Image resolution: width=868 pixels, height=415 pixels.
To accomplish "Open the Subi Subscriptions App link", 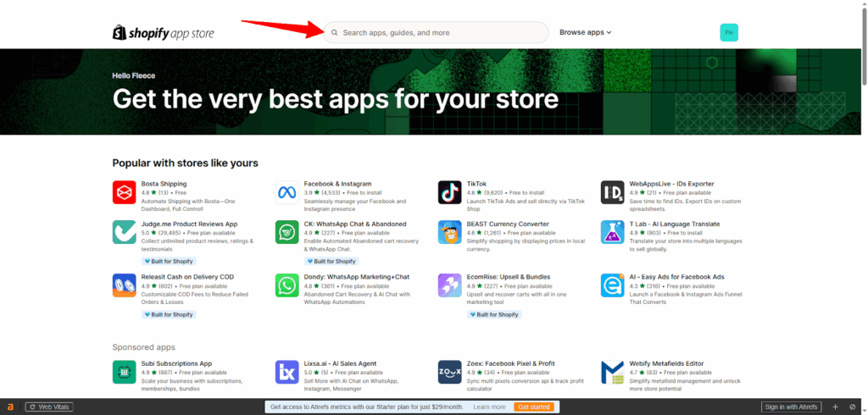I will point(176,363).
